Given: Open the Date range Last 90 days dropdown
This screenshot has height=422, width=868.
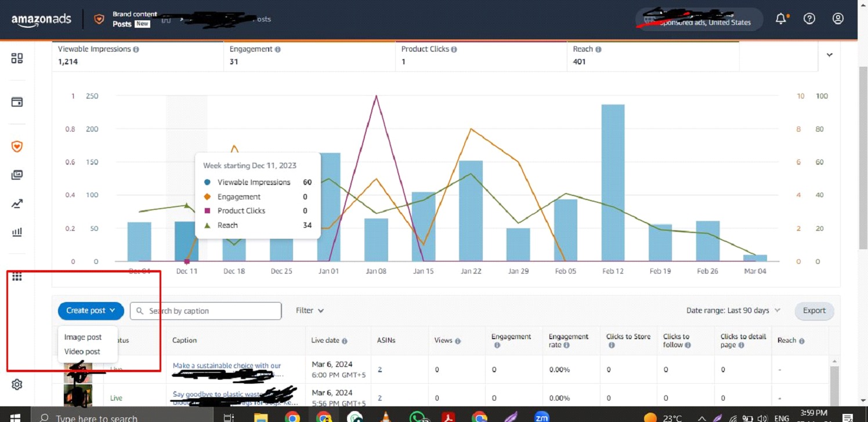Looking at the screenshot, I should (733, 310).
